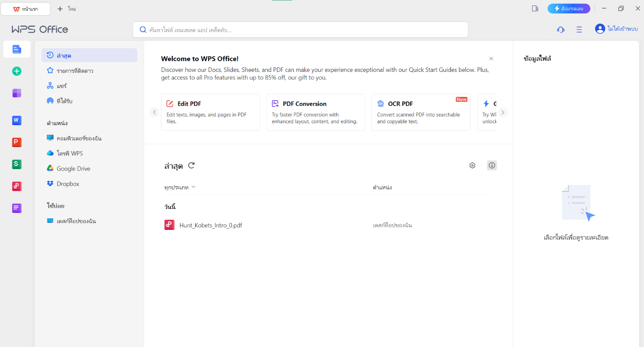644x347 pixels.
Task: Open recent list settings gear
Action: point(472,166)
